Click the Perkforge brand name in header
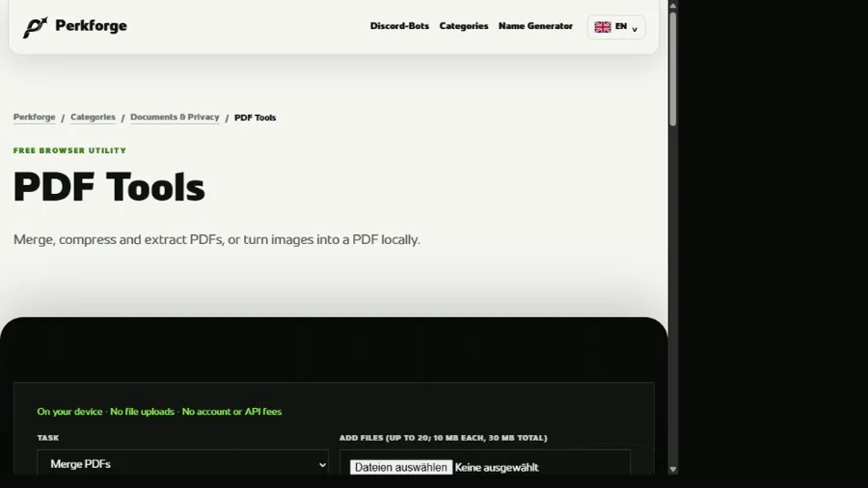 [91, 26]
